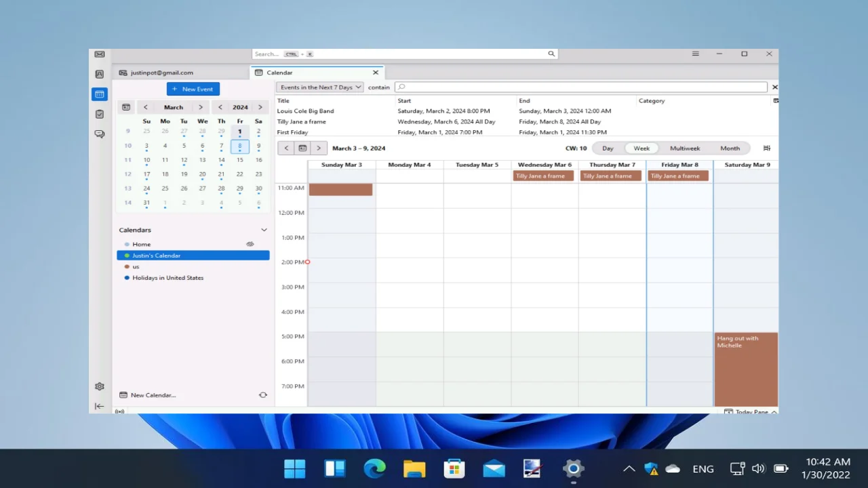Screen dimensions: 868x488
Task: Open Hang out with Michelle event
Action: pyautogui.click(x=746, y=369)
